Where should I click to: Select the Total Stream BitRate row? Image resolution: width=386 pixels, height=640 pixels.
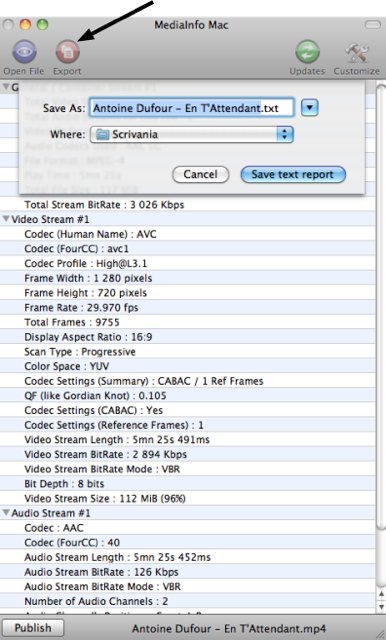tap(187, 204)
